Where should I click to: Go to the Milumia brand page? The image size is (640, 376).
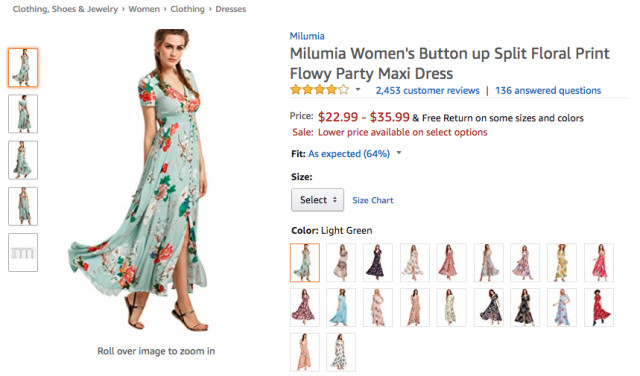[x=307, y=36]
